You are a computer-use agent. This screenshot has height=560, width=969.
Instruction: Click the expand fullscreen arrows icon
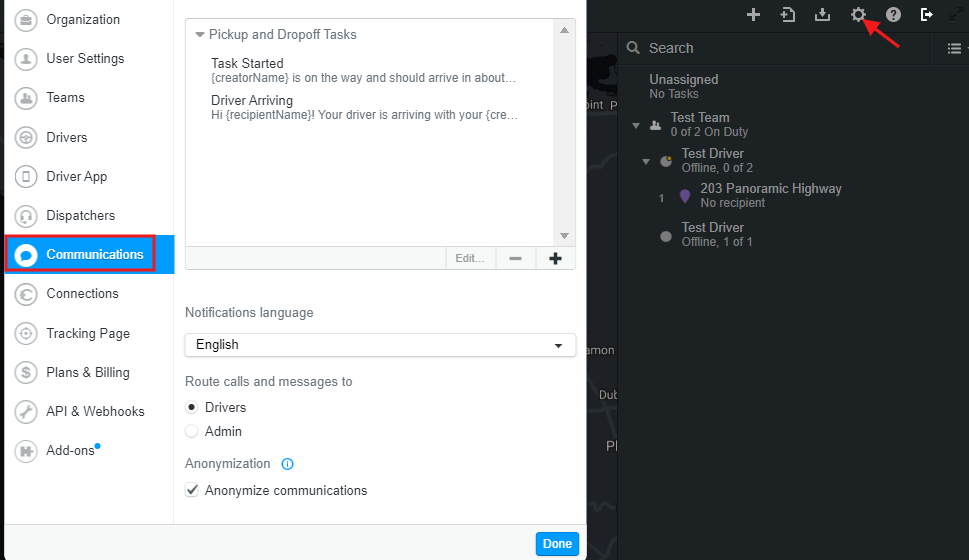pos(957,15)
